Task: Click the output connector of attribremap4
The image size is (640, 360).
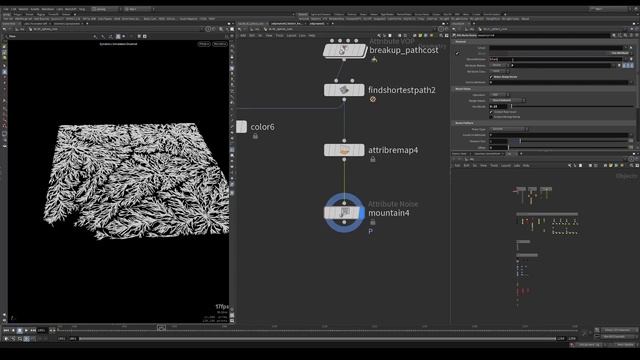Action: point(344,160)
